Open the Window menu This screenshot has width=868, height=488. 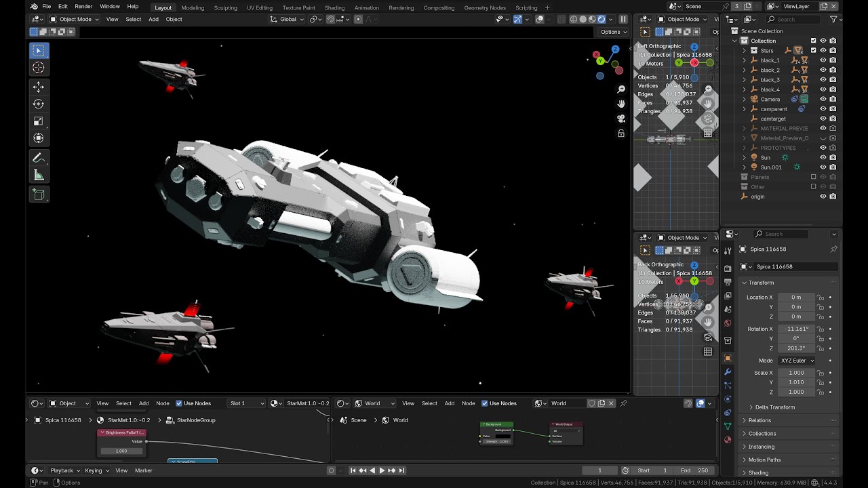coord(110,7)
